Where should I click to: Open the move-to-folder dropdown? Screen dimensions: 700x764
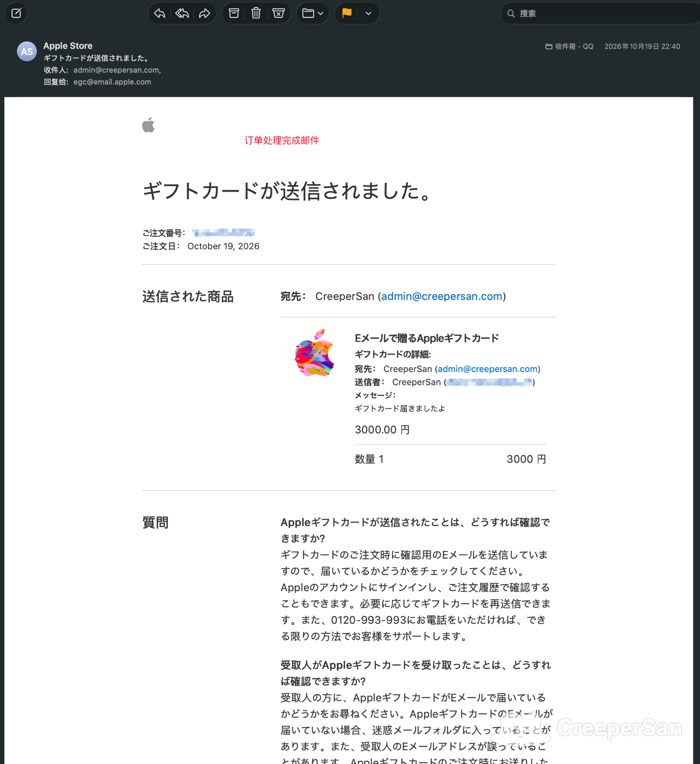point(313,14)
